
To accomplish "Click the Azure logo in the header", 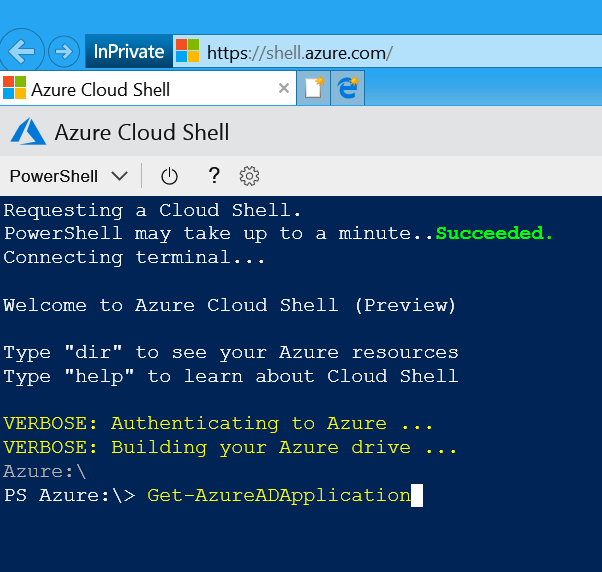I will [x=28, y=132].
